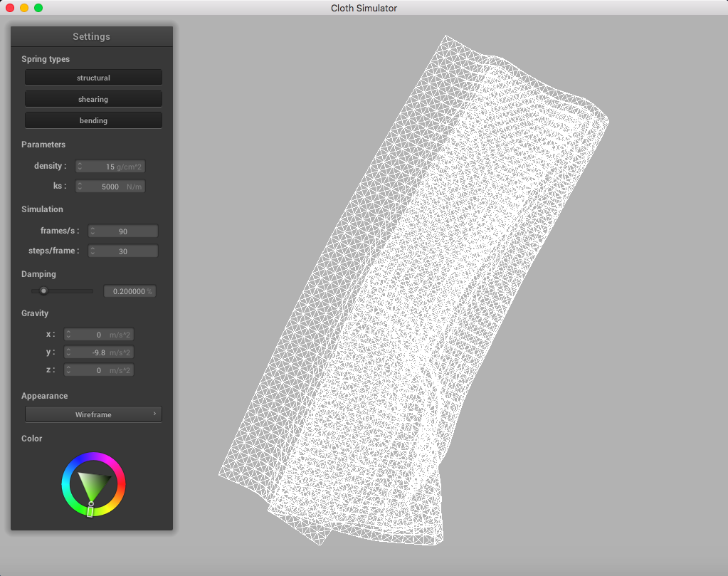Click the Spring types section label
The width and height of the screenshot is (728, 576).
coord(46,59)
